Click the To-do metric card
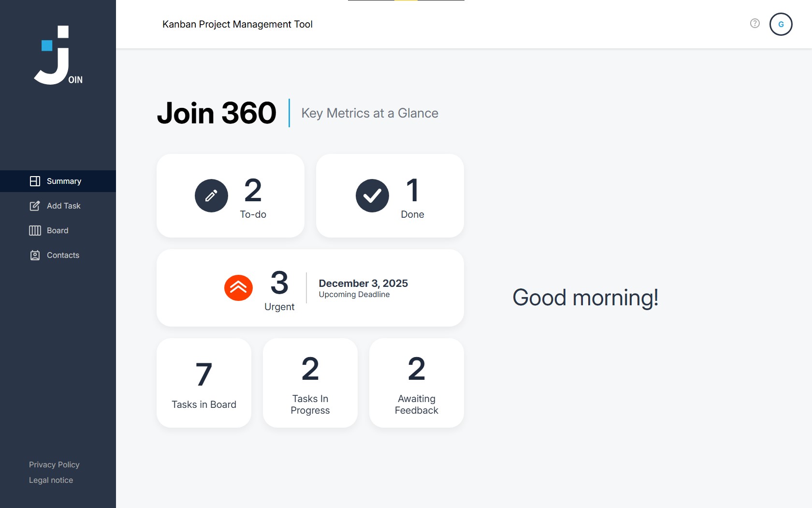This screenshot has width=812, height=508. [231, 195]
